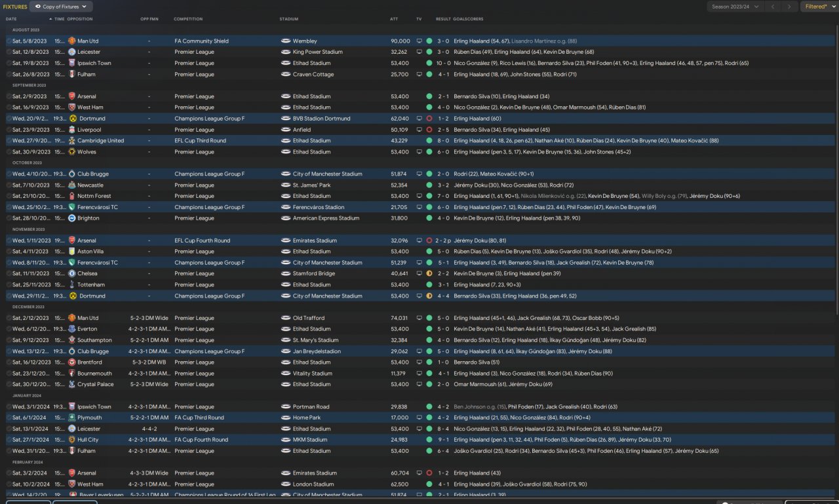
Task: Select the Sat, 2/12/2023 fixture row circle
Action: click(9, 318)
